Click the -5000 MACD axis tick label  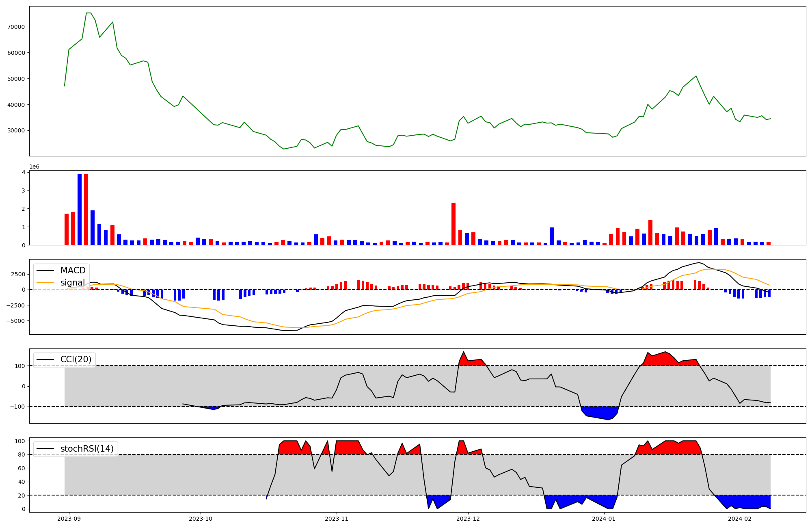15,321
